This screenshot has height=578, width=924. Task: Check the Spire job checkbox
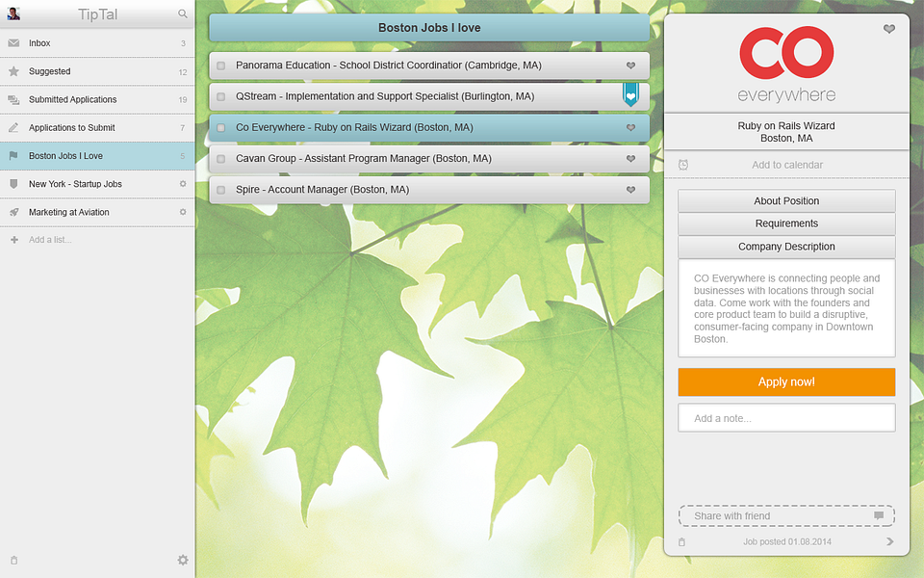(221, 190)
